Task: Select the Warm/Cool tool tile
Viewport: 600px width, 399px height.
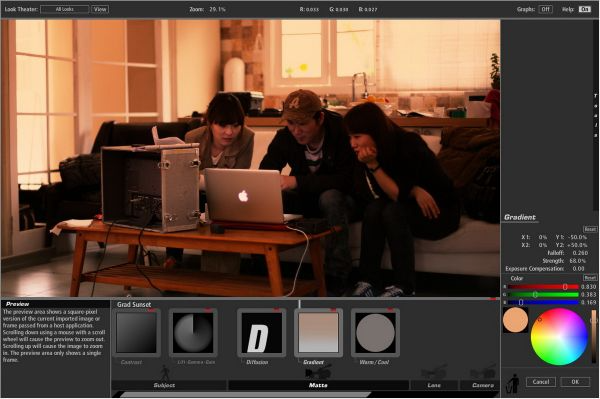Action: pyautogui.click(x=375, y=332)
